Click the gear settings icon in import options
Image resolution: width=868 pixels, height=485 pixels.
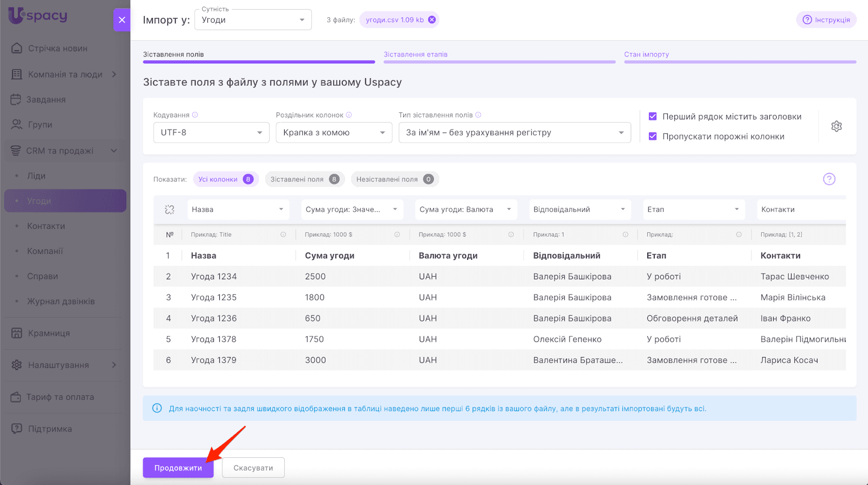(836, 126)
